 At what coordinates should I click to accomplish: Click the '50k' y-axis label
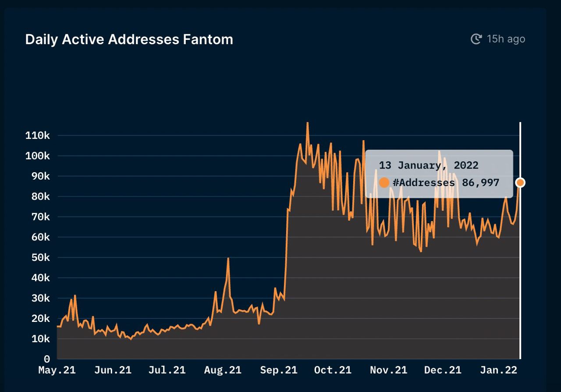pyautogui.click(x=41, y=258)
